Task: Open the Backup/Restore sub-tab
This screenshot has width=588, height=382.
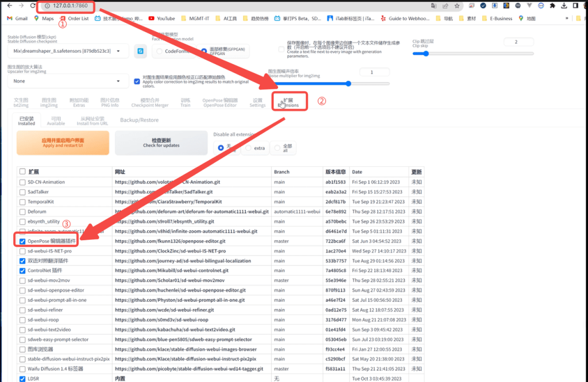Action: pyautogui.click(x=139, y=120)
